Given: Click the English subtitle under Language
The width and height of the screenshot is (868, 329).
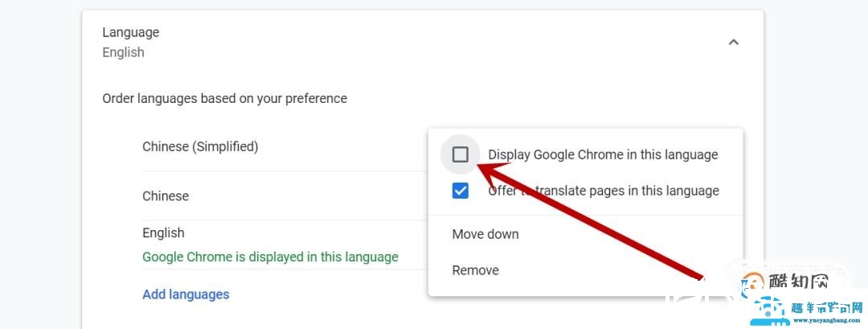Looking at the screenshot, I should [123, 52].
